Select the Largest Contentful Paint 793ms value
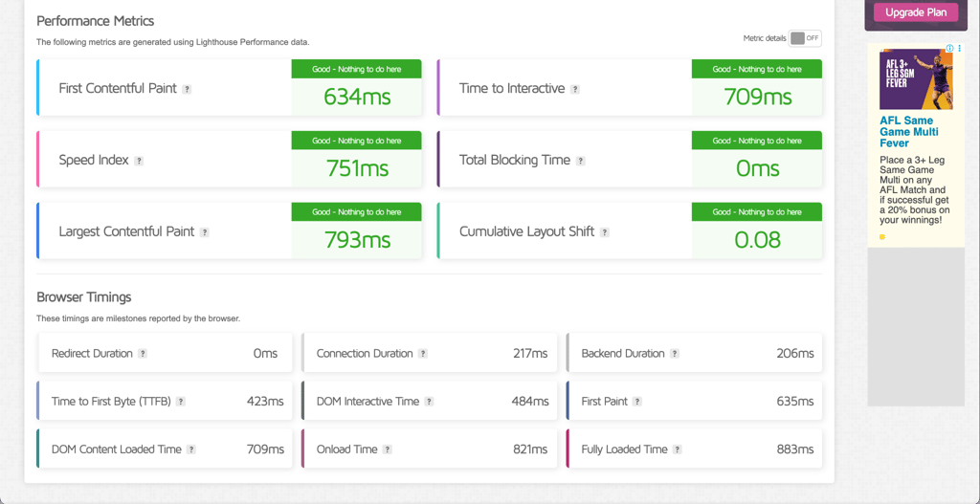980x504 pixels. 357,240
